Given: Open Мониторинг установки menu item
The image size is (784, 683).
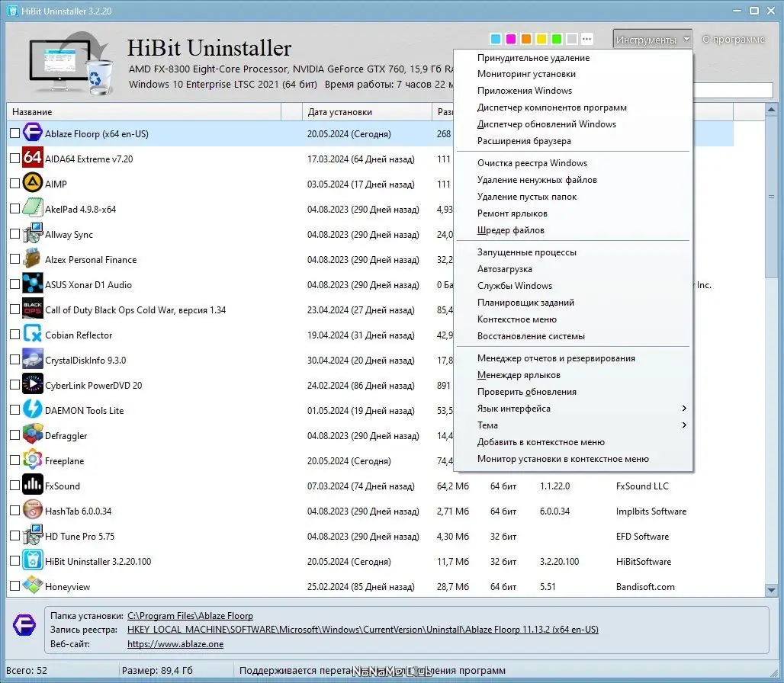Looking at the screenshot, I should (x=573, y=74).
